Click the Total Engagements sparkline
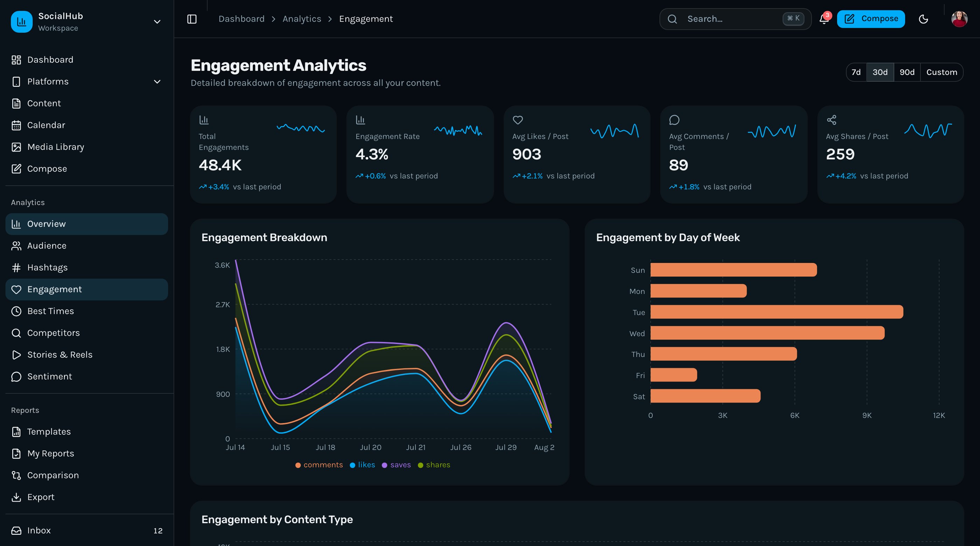 coord(301,128)
